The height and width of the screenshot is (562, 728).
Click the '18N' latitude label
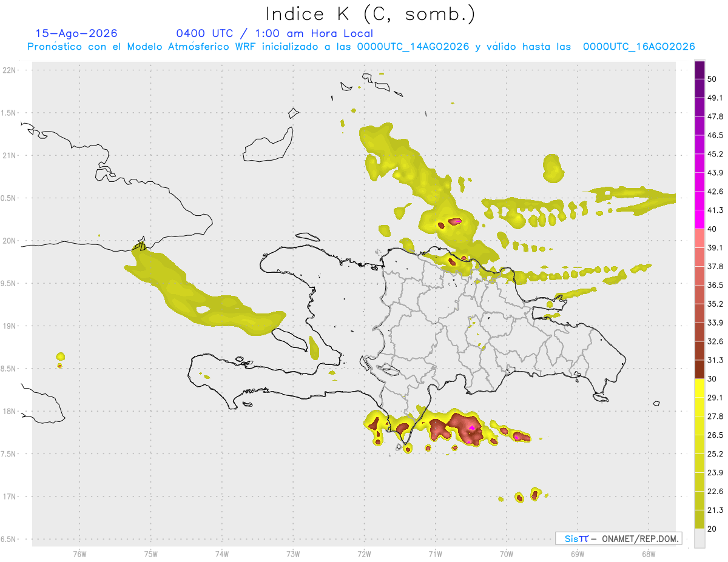(10, 412)
